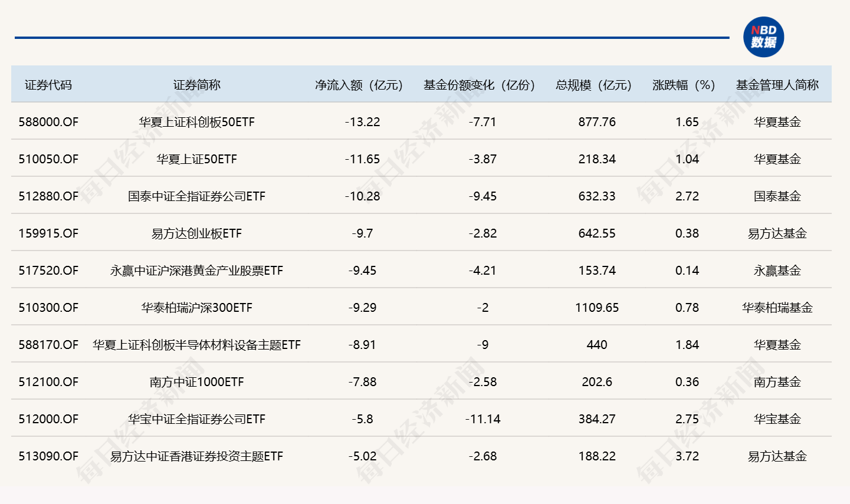Image resolution: width=850 pixels, height=504 pixels.
Task: Select share change value -2.82
Action: point(483,233)
